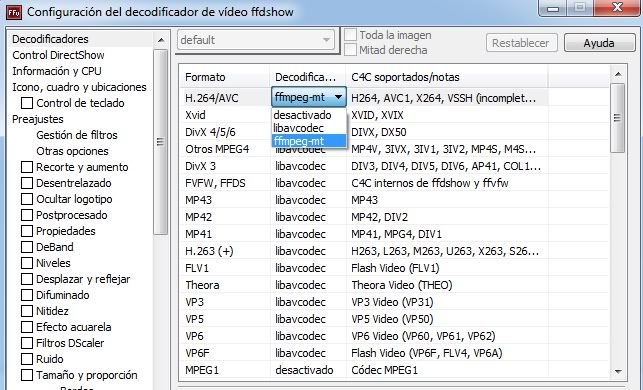Select the DivX 4/5/6 format row

click(210, 132)
